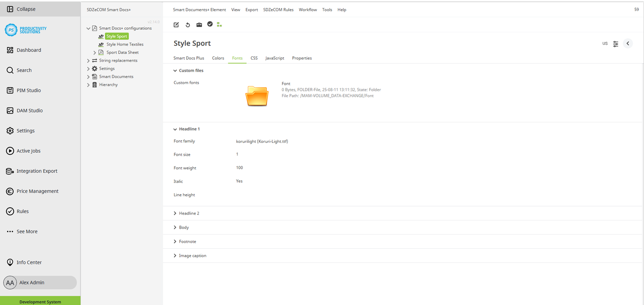Click the checkmark badge toolbar icon
644x305 pixels.
(x=210, y=24)
